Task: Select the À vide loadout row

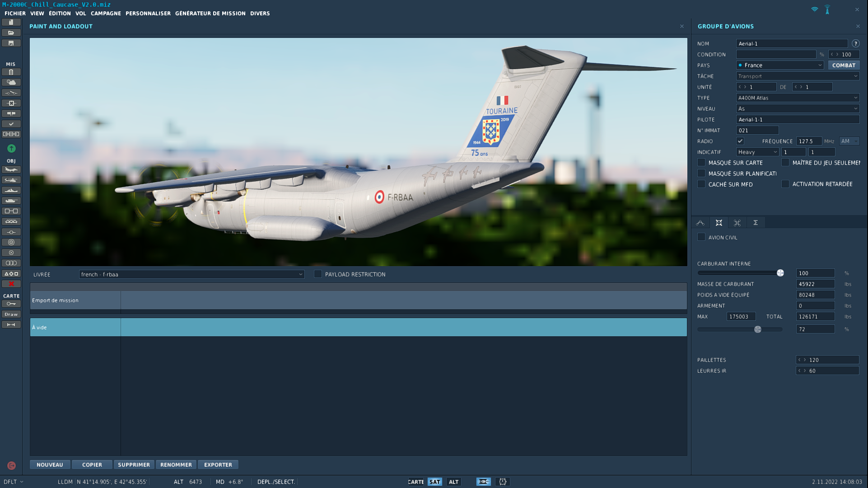Action: pyautogui.click(x=359, y=327)
